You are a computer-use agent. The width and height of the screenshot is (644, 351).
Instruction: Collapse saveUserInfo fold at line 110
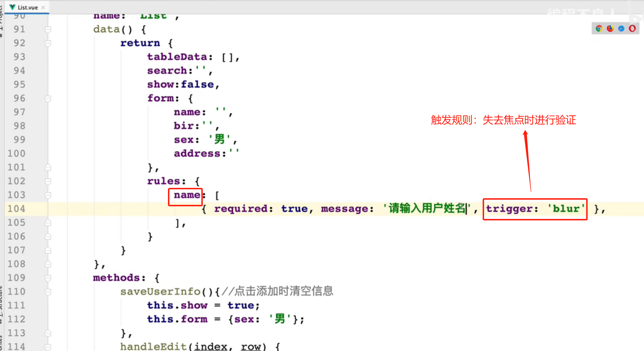pyautogui.click(x=48, y=292)
